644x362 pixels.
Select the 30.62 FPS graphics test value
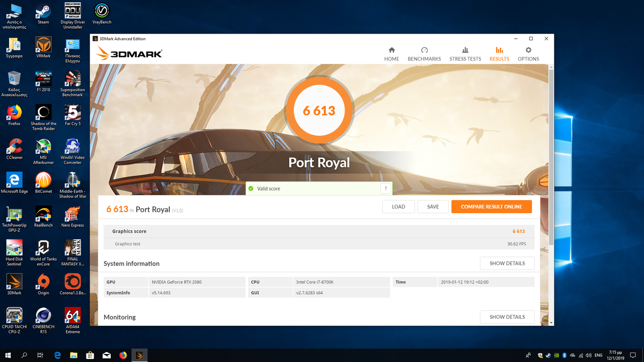516,244
